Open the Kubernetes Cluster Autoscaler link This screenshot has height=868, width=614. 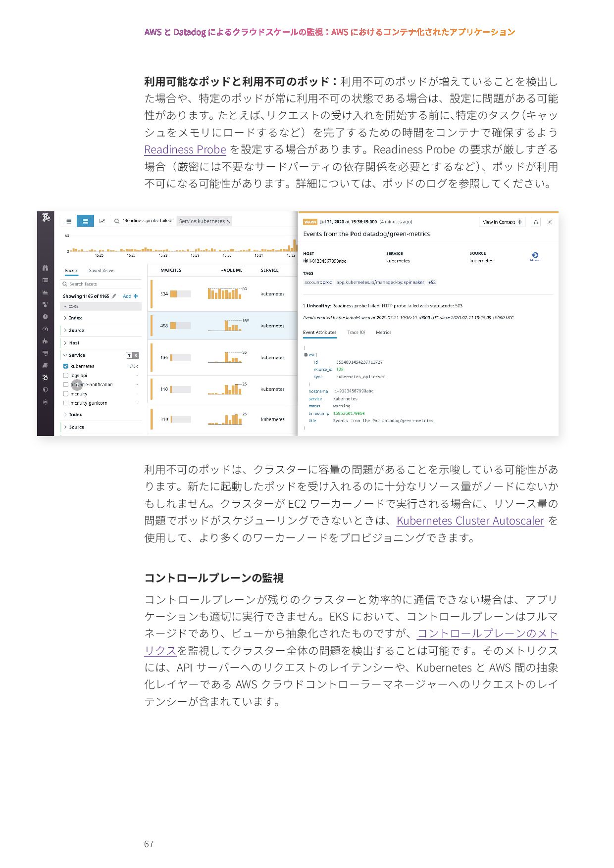pyautogui.click(x=470, y=521)
